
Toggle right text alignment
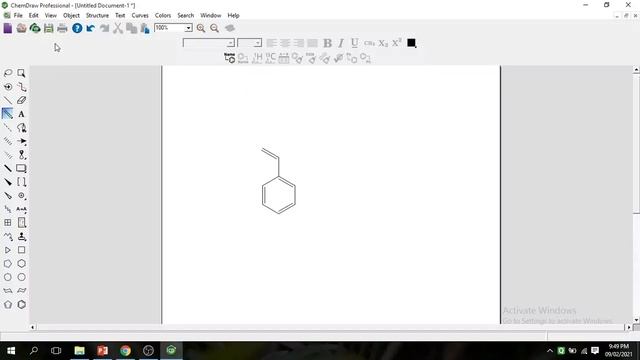(x=299, y=43)
